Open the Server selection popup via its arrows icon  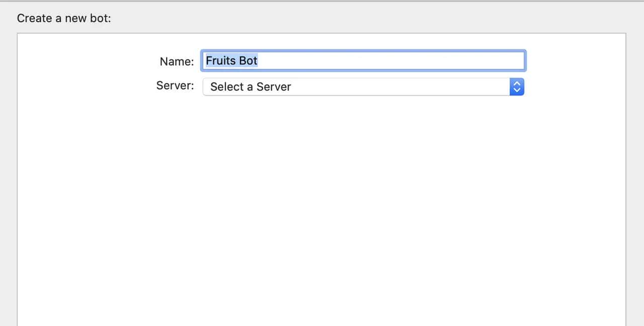tap(517, 87)
